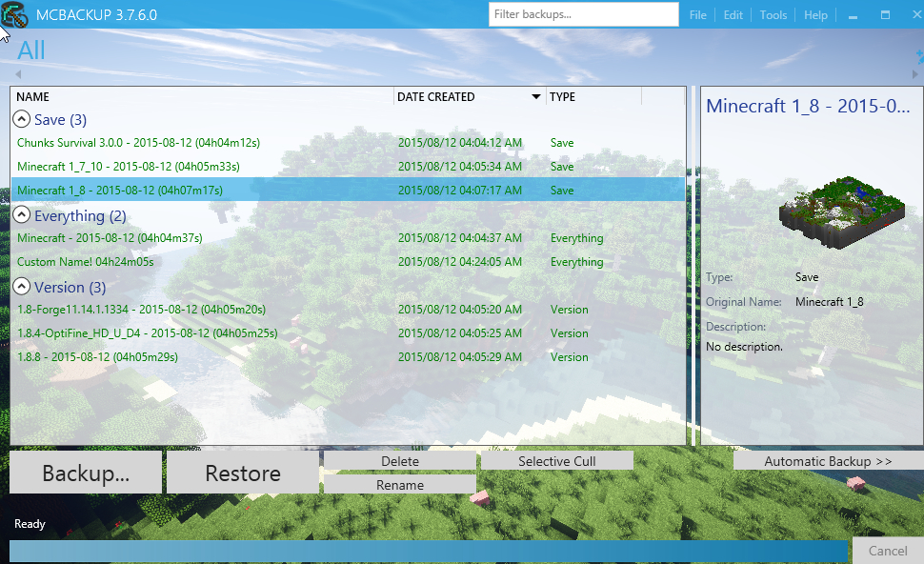This screenshot has height=564, width=924.
Task: Expand the Automatic Backup panel
Action: [828, 461]
